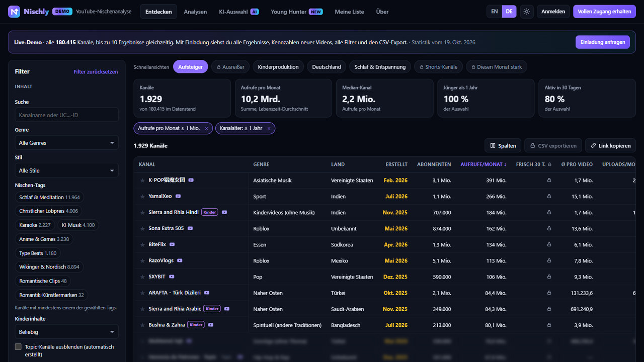644x362 pixels.
Task: Open the Genre dropdown 'Alle Genres'
Action: point(67,143)
